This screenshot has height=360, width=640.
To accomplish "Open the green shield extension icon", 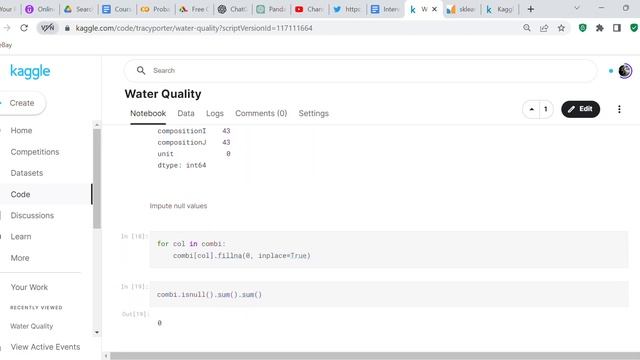I will click(x=583, y=28).
